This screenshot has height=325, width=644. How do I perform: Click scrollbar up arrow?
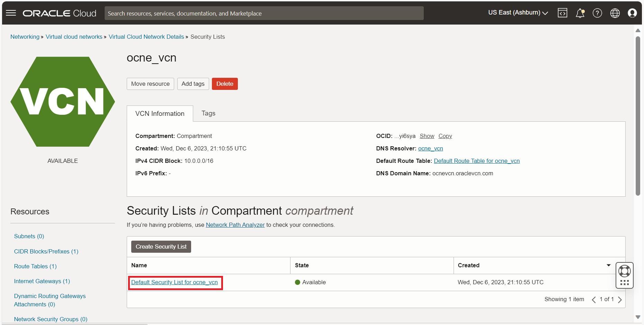click(638, 30)
